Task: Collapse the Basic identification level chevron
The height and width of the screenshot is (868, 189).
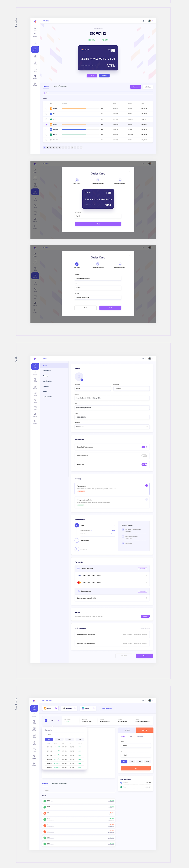Action: 115,525
